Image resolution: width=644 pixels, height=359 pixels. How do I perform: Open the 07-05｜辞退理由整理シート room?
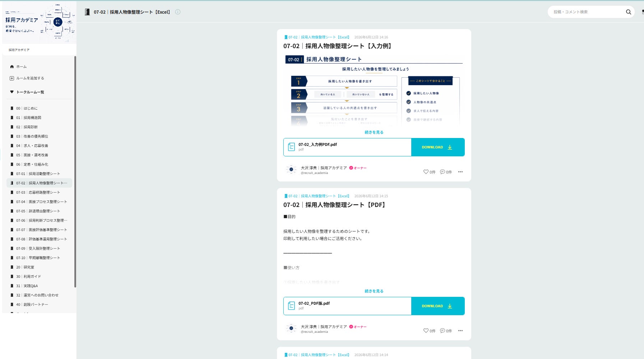39,211
